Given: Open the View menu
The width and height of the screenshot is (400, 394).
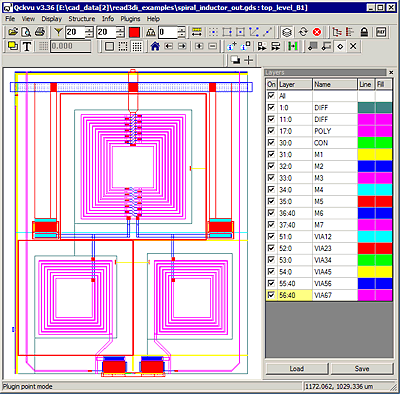Looking at the screenshot, I should click(28, 19).
